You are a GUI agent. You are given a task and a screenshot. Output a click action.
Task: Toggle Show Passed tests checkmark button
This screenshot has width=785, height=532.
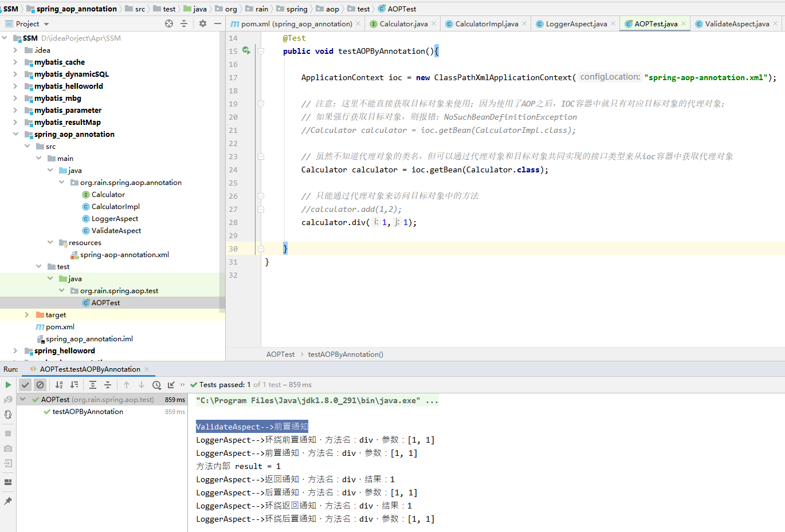(25, 385)
